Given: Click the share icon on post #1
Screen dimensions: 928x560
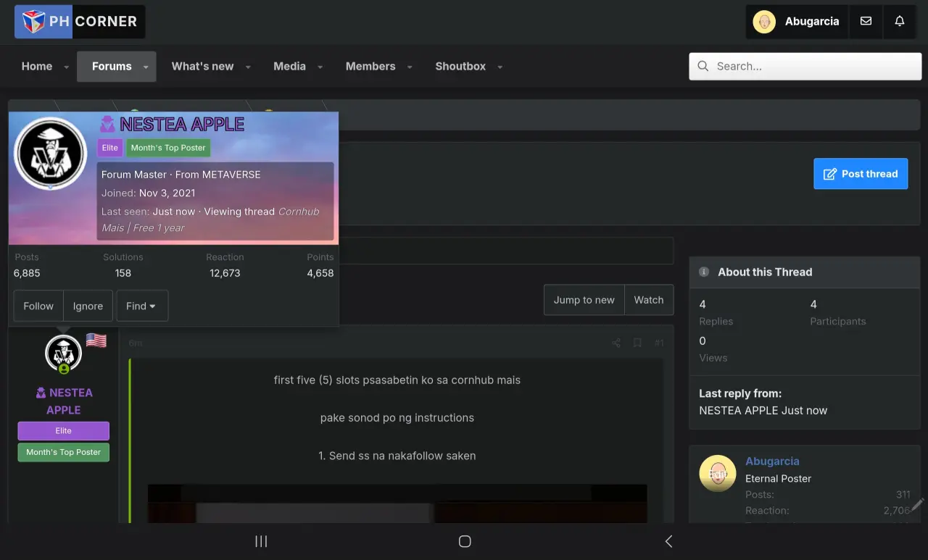Looking at the screenshot, I should 616,343.
